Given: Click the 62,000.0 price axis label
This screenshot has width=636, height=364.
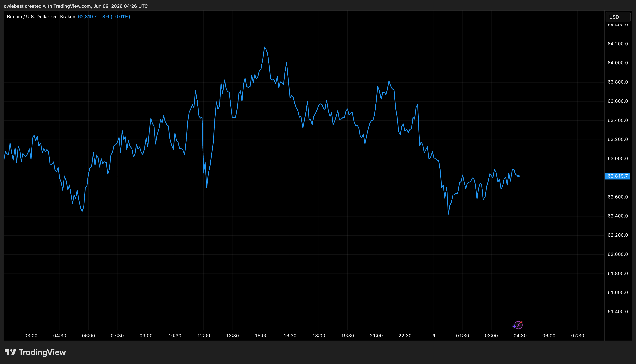Looking at the screenshot, I should tap(618, 254).
